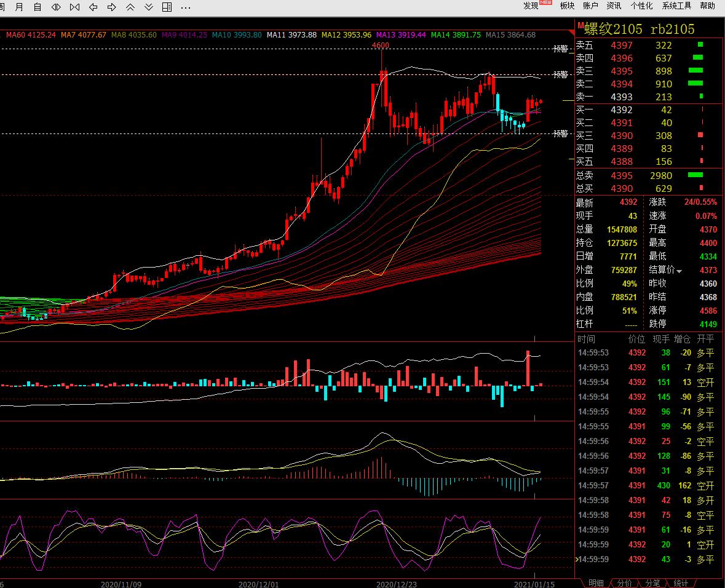This screenshot has height=588, width=725.
Task: Toggle the side panel layout icon
Action: click(x=167, y=7)
